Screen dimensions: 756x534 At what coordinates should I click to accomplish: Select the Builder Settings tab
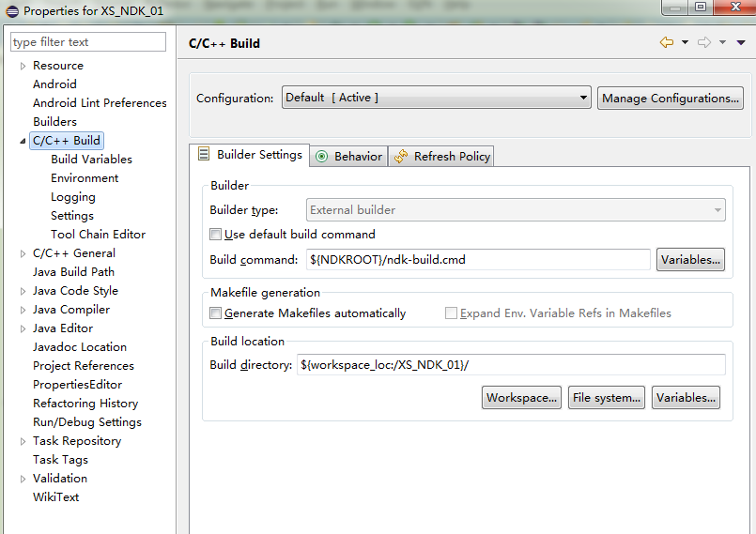click(249, 155)
